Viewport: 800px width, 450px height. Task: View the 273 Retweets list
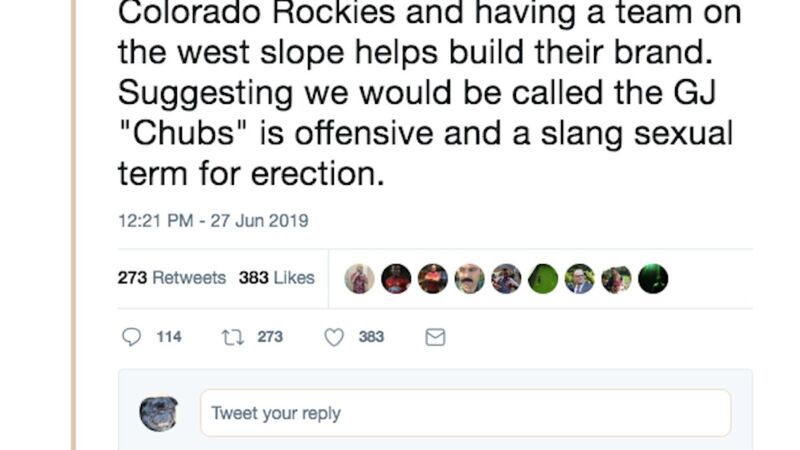171,278
